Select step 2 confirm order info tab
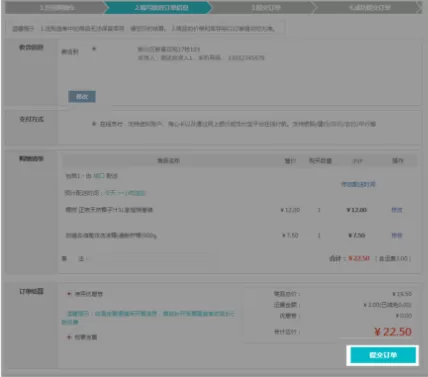This screenshot has width=428, height=377. pyautogui.click(x=161, y=8)
